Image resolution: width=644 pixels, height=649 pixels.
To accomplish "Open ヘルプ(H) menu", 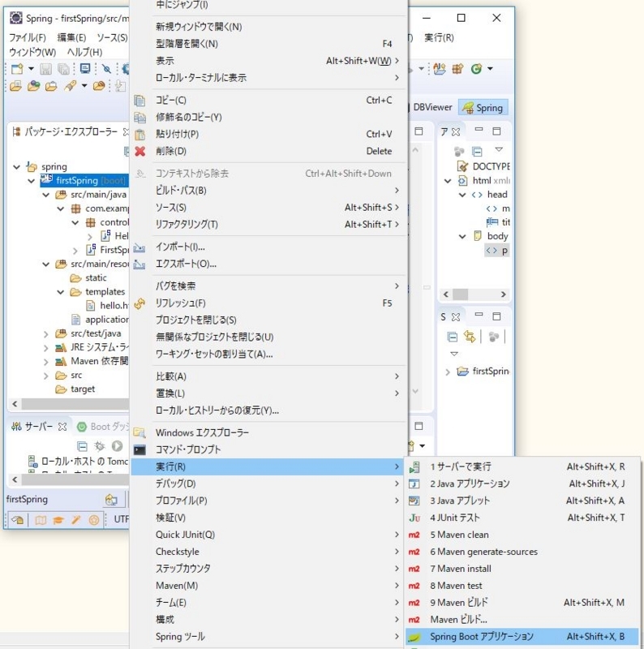I will tap(84, 52).
